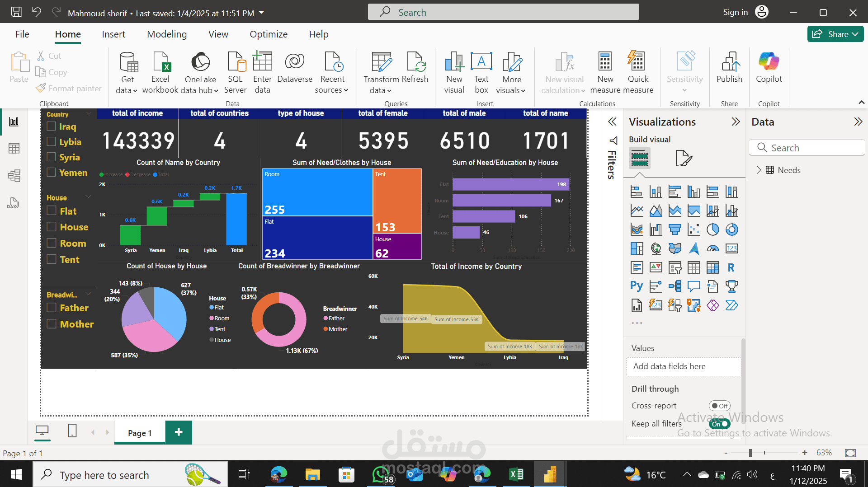Screen dimensions: 868x487
Task: Expand the Needs table in Data pane
Action: pyautogui.click(x=759, y=170)
